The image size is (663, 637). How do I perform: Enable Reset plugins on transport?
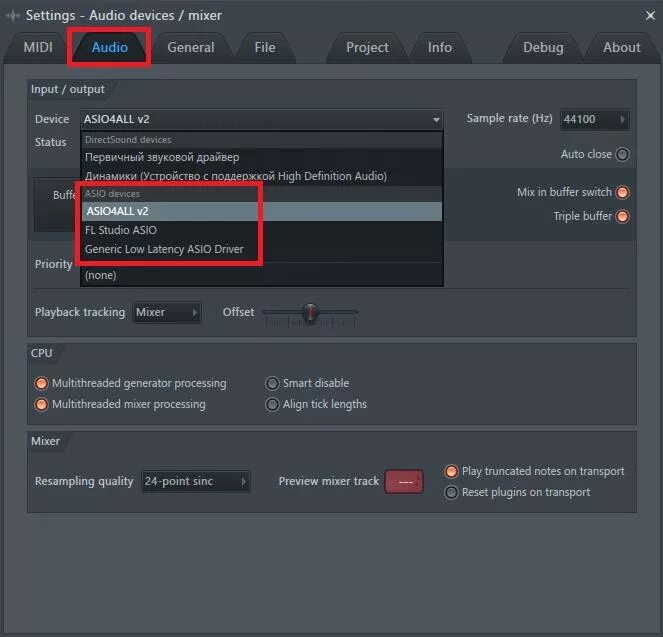coord(451,492)
